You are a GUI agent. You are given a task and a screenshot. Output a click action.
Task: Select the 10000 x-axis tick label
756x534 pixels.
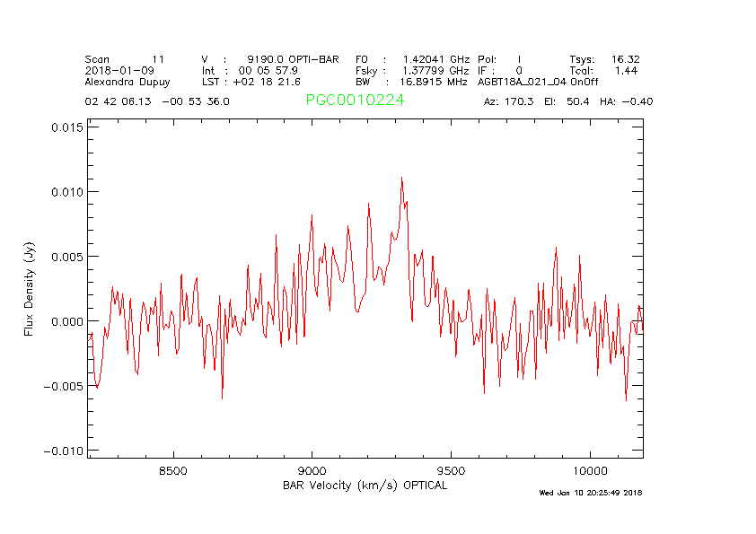[x=589, y=470]
